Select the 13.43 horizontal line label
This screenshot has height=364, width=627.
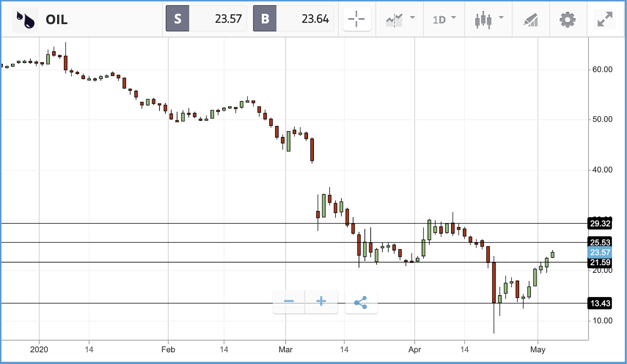pyautogui.click(x=600, y=303)
